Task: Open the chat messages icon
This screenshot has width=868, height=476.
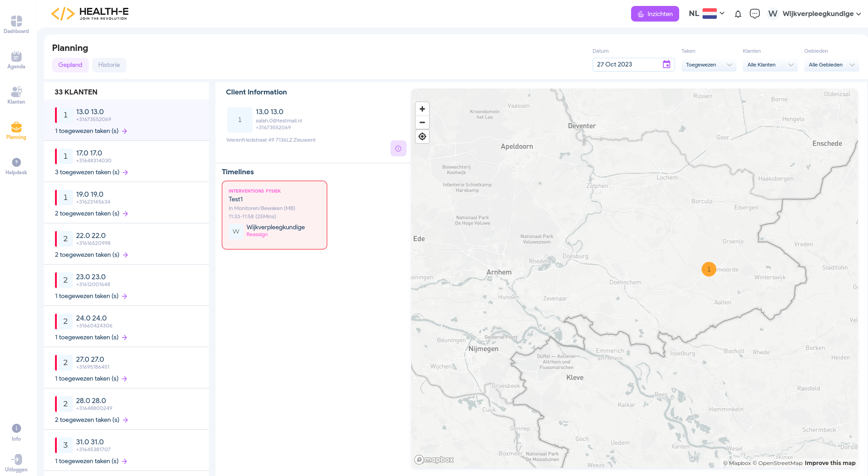Action: [x=754, y=14]
